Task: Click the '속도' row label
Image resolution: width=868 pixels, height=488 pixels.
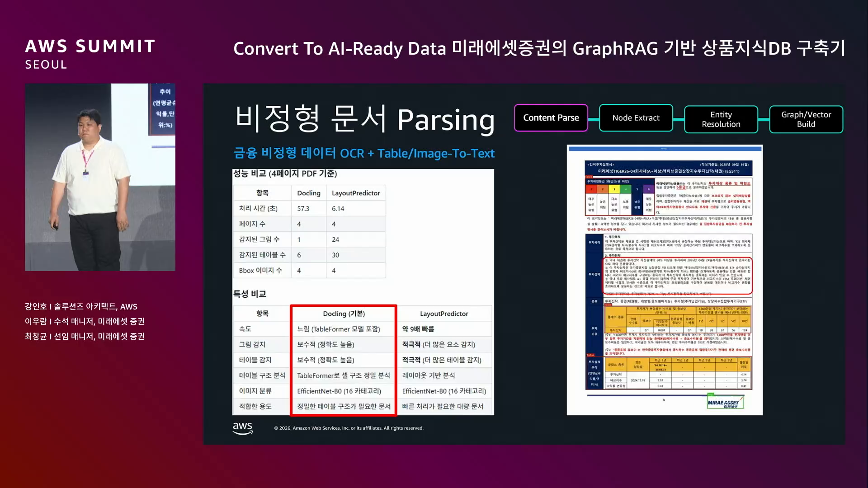Action: pos(245,329)
